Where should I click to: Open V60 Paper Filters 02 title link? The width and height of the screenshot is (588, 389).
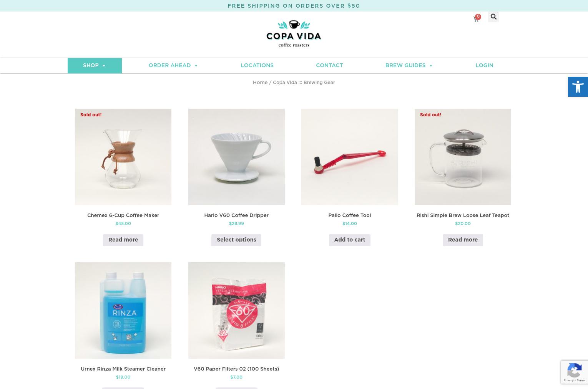pos(236,369)
